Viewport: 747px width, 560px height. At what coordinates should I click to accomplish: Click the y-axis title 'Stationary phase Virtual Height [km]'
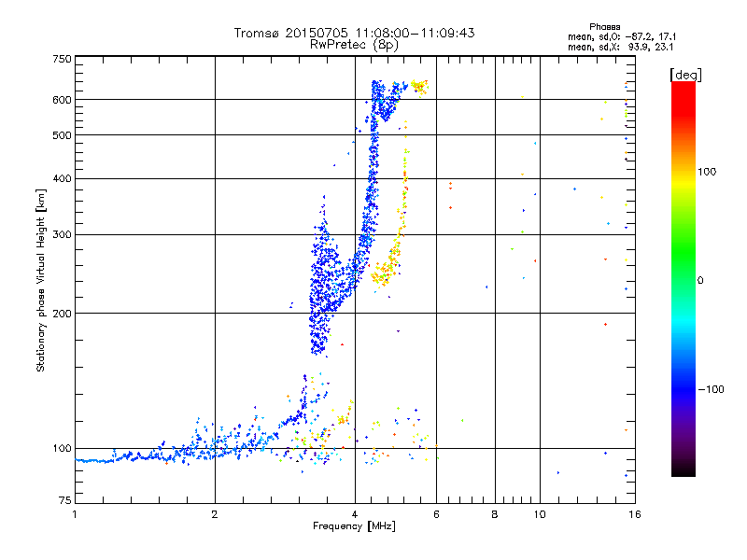click(x=41, y=281)
